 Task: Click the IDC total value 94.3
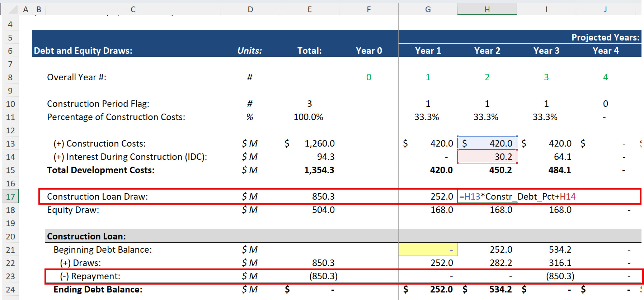(326, 157)
